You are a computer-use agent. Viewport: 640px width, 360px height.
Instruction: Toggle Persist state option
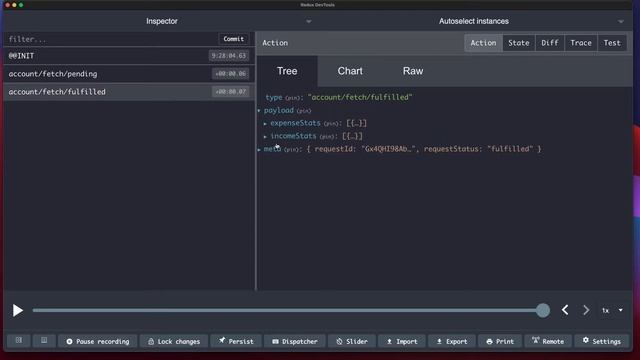click(x=236, y=341)
